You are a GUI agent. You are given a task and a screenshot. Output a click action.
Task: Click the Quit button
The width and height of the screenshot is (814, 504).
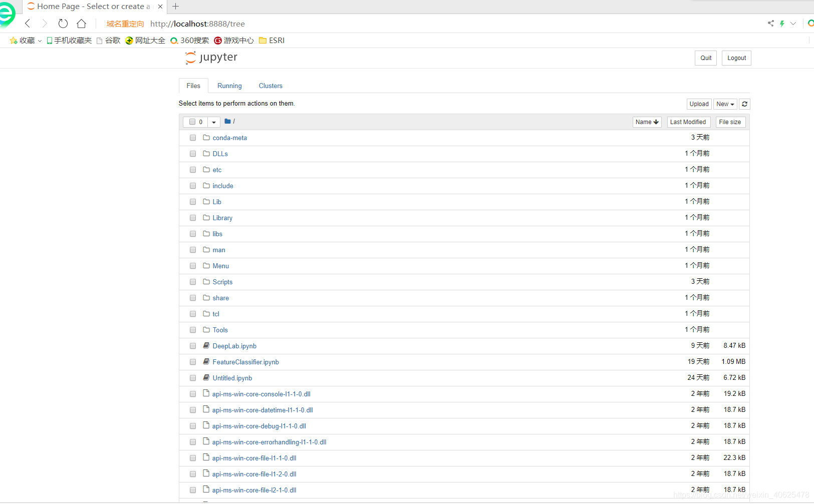coord(706,58)
